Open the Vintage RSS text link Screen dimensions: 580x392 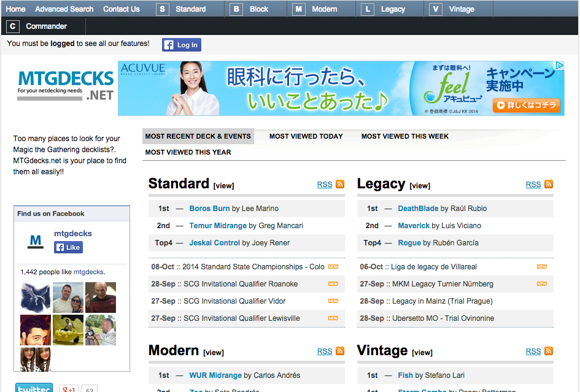[533, 352]
